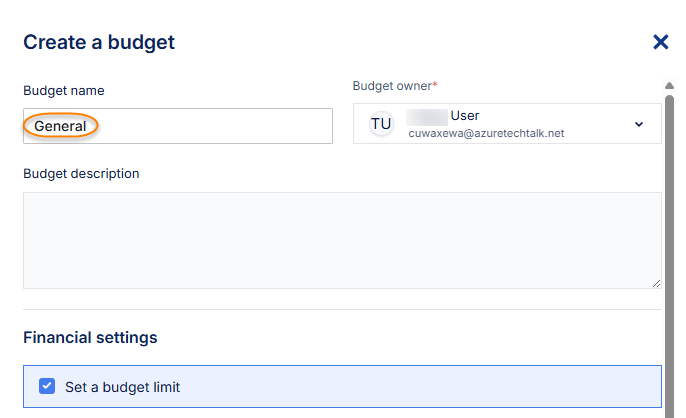This screenshot has height=418, width=686.
Task: Click the Budget owner label
Action: [x=392, y=86]
